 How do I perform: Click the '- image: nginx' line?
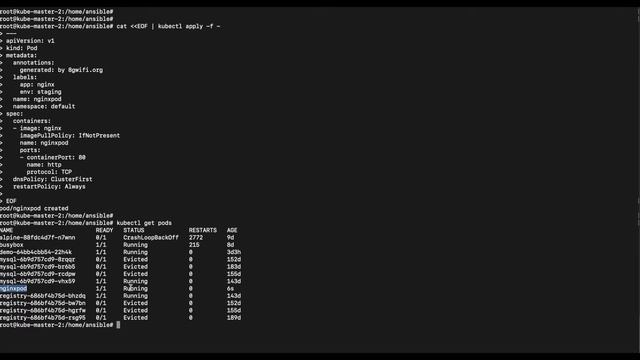(37, 128)
